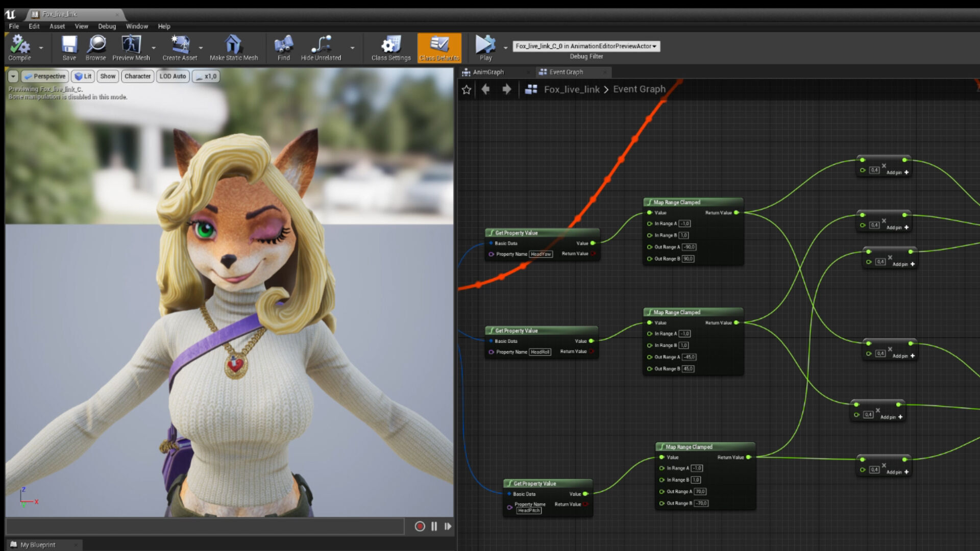Screen dimensions: 980x551
Task: Step forward one frame
Action: pos(448,526)
